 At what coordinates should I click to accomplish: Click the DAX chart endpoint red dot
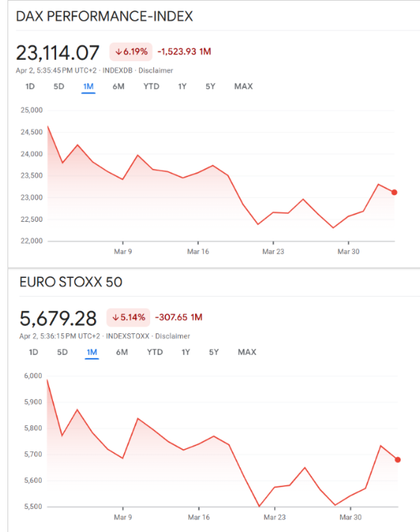(394, 192)
